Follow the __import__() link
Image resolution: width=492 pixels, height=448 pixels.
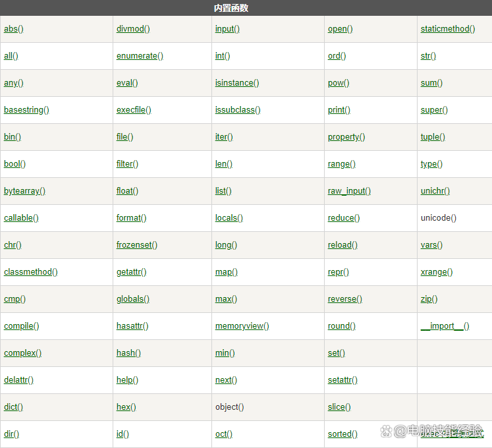pos(445,326)
